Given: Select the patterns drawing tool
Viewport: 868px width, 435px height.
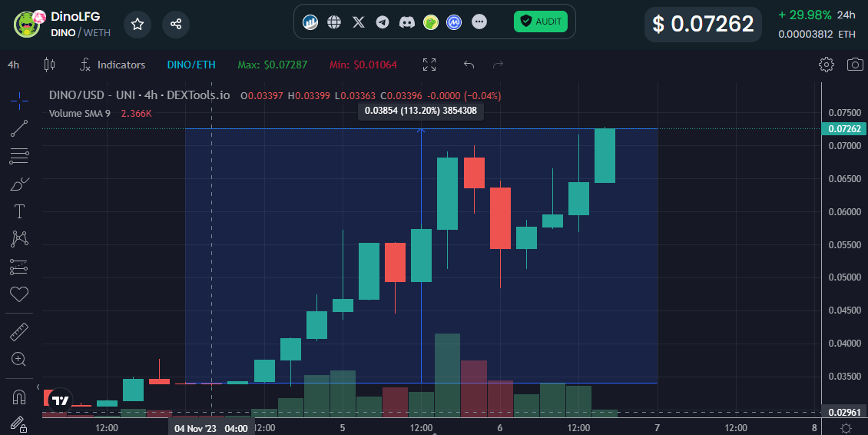Looking at the screenshot, I should point(19,239).
